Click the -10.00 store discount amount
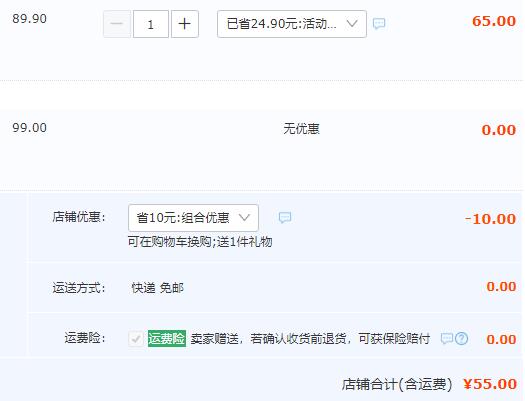This screenshot has height=401, width=525. [491, 219]
